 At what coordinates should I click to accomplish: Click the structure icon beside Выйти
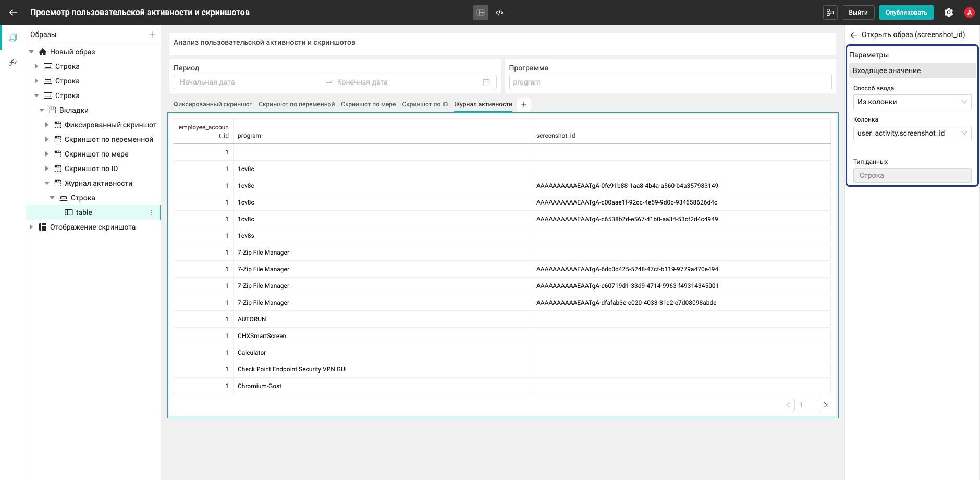click(x=830, y=13)
